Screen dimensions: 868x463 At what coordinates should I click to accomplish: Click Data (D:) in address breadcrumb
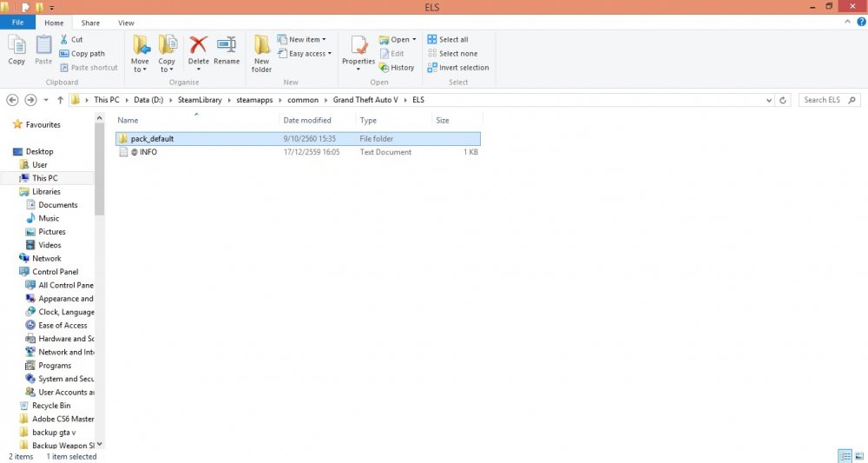(149, 100)
